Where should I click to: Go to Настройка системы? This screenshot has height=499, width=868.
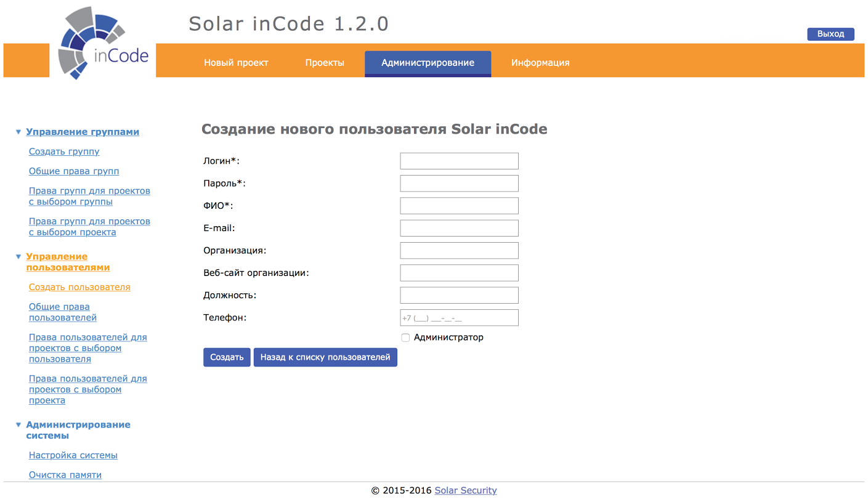pyautogui.click(x=73, y=455)
